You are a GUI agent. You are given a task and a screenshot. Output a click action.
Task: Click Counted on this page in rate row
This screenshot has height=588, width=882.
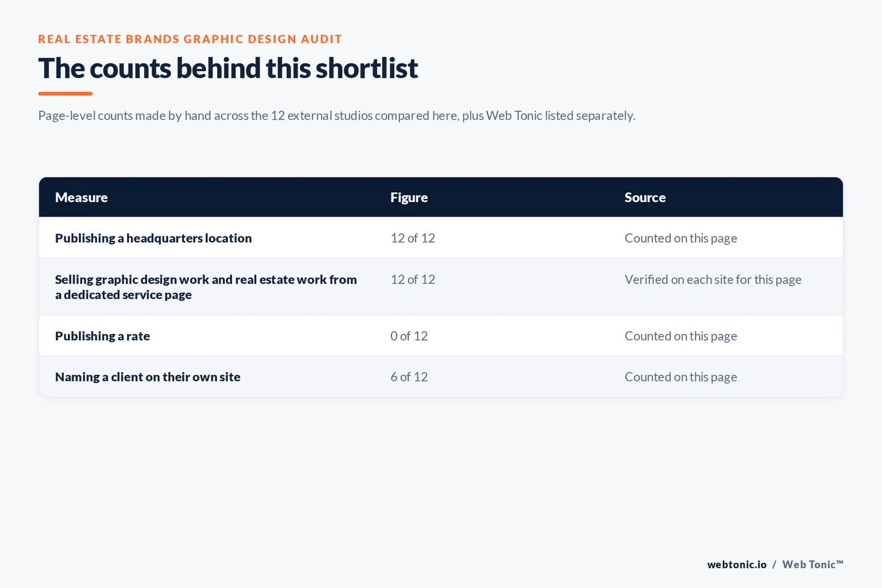point(681,337)
